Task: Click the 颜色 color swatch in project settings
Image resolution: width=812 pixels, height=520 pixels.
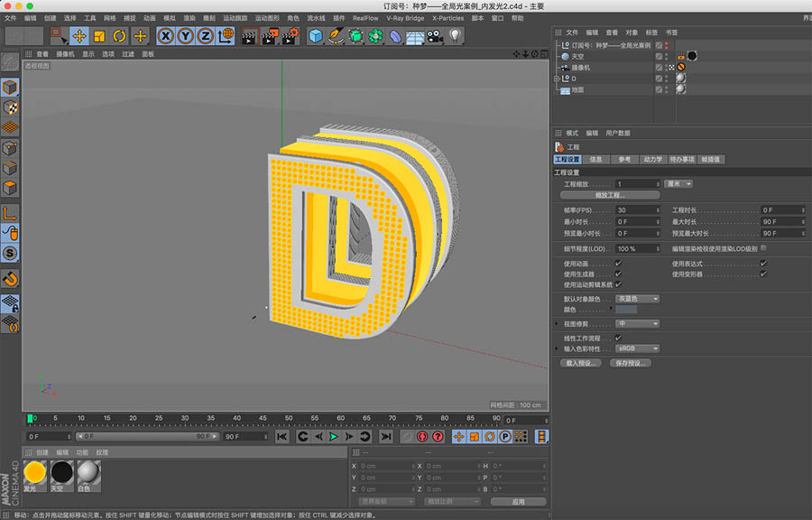Action: (x=628, y=309)
